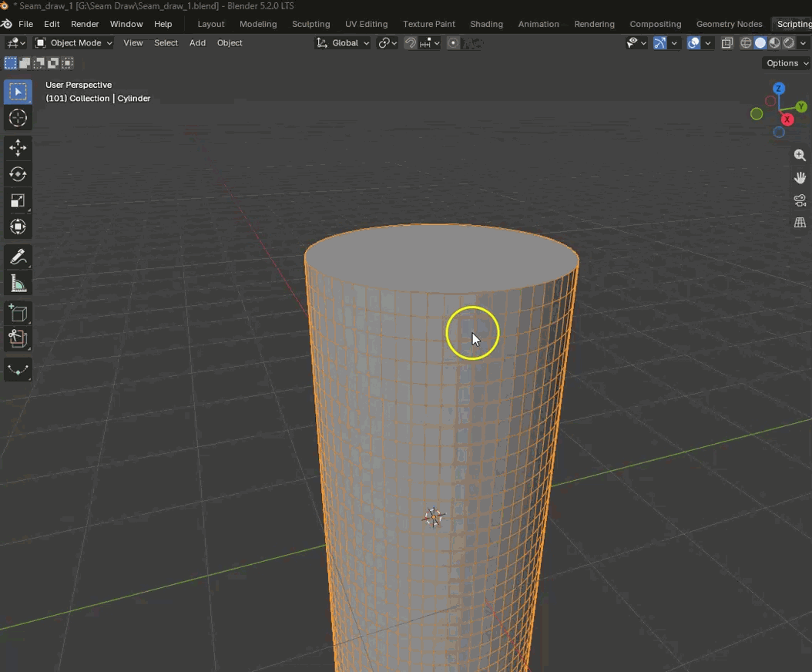The image size is (812, 672).
Task: Open the viewport View menu
Action: [x=133, y=43]
